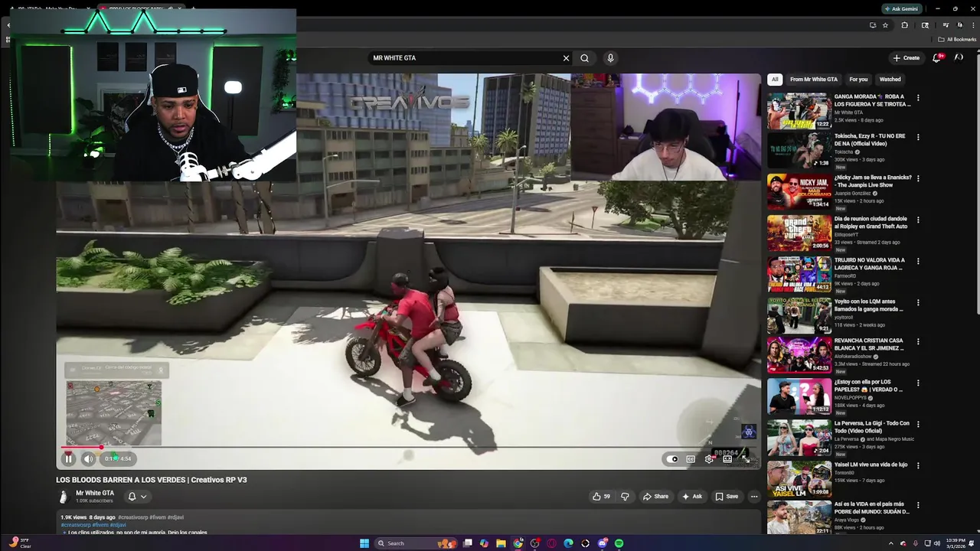
Task: Open options for REVANCHA CRISTIAN CASA video
Action: 918,341
